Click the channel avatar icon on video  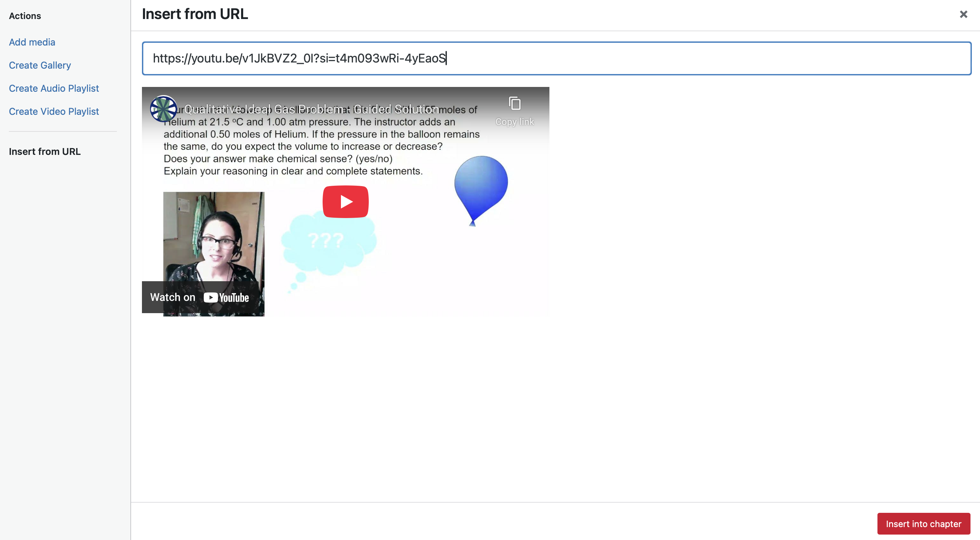click(163, 109)
